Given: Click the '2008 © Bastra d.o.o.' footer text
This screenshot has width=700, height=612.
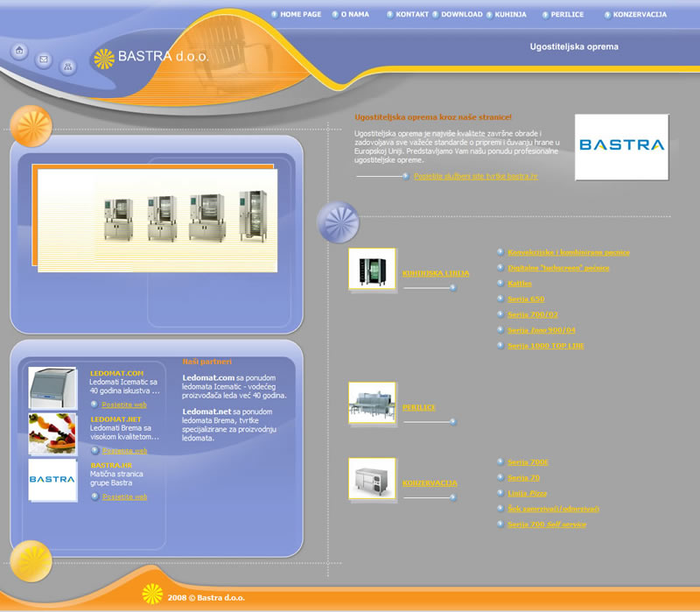Looking at the screenshot, I should point(206,598).
